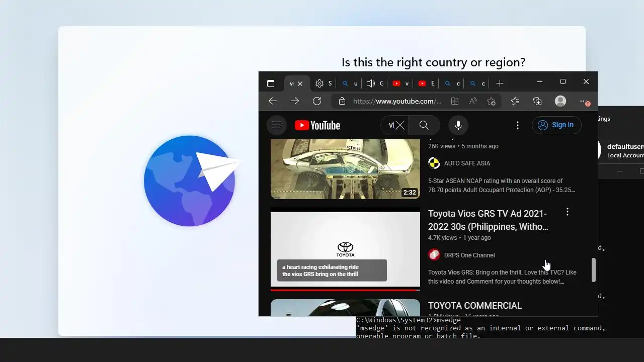Image resolution: width=644 pixels, height=362 pixels.
Task: Switch to the YouTube tab labeled 'v'
Action: (x=400, y=83)
